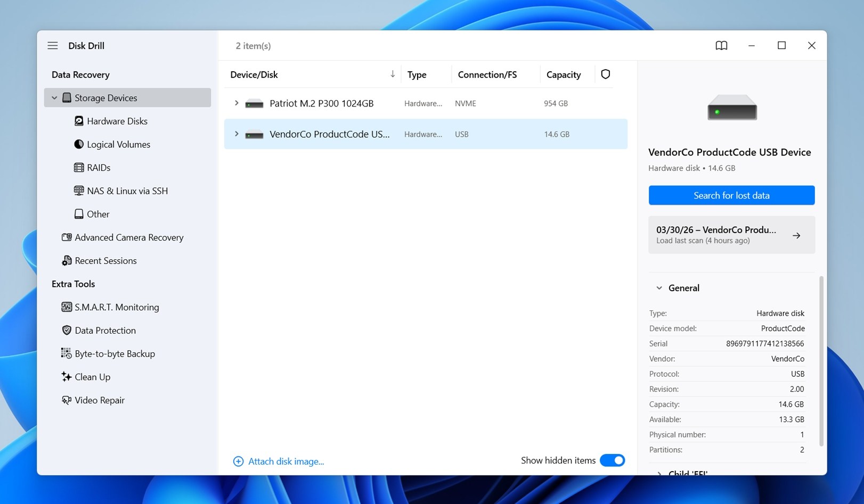Sort by Capacity column header
This screenshot has width=864, height=504.
point(564,75)
